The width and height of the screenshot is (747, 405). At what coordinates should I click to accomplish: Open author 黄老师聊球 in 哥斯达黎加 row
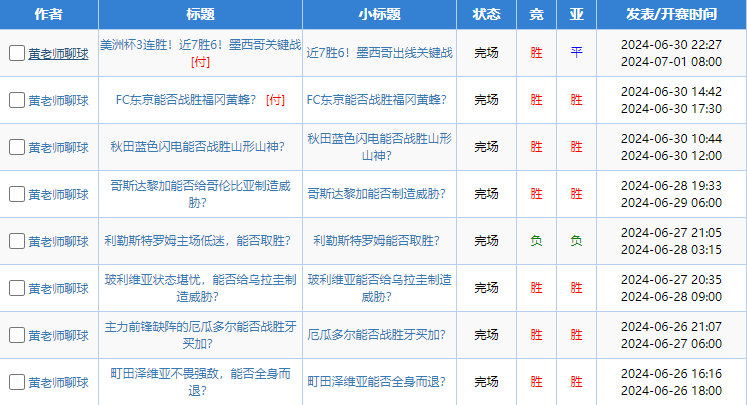tap(58, 194)
